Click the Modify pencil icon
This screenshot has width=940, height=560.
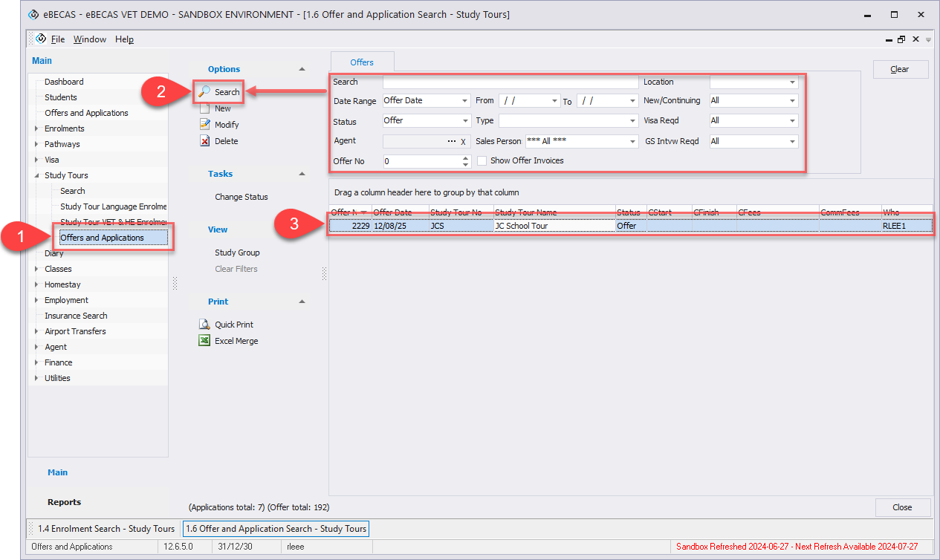pos(204,125)
